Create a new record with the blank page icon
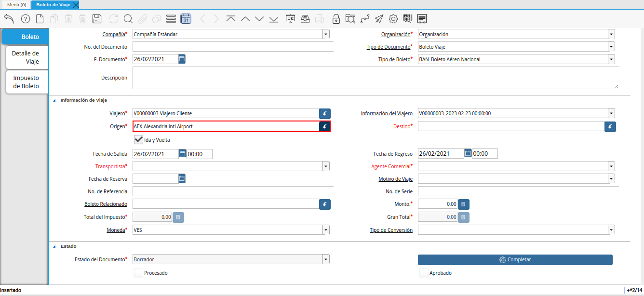The height and width of the screenshot is (296, 644). click(40, 19)
